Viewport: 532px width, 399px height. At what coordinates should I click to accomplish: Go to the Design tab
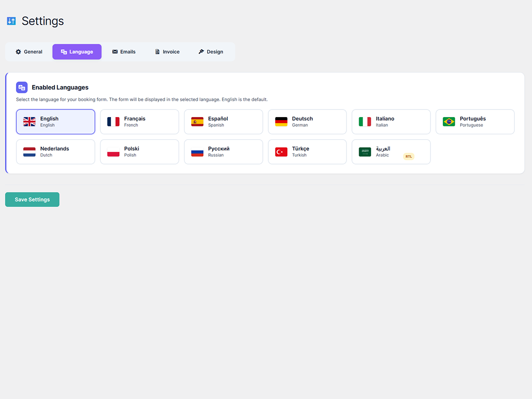coord(211,52)
